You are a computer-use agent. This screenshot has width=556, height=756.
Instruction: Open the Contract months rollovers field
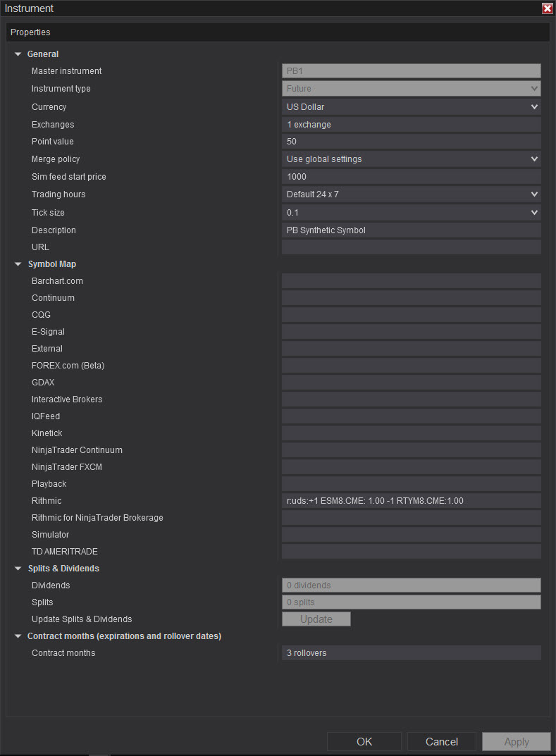click(411, 653)
